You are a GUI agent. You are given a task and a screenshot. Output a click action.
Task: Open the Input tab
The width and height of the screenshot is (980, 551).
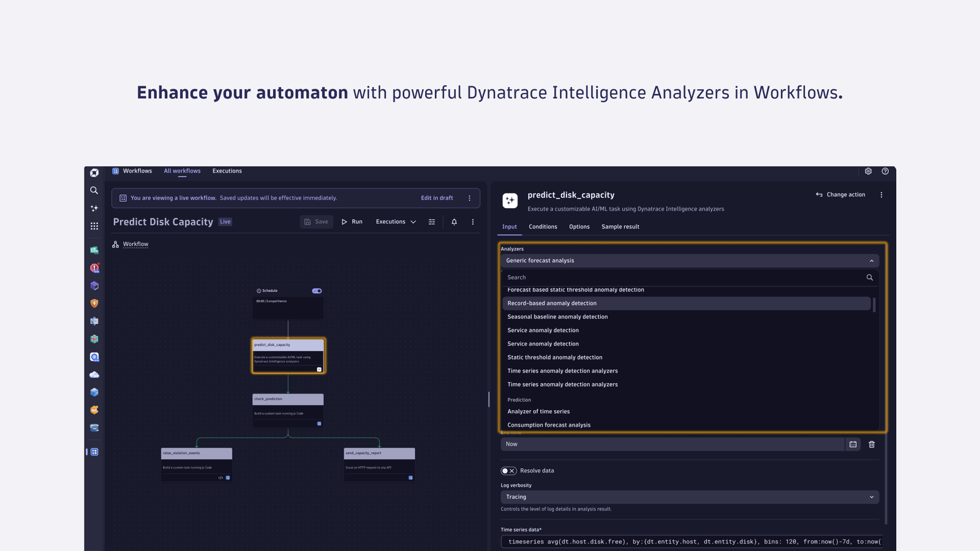[510, 227]
